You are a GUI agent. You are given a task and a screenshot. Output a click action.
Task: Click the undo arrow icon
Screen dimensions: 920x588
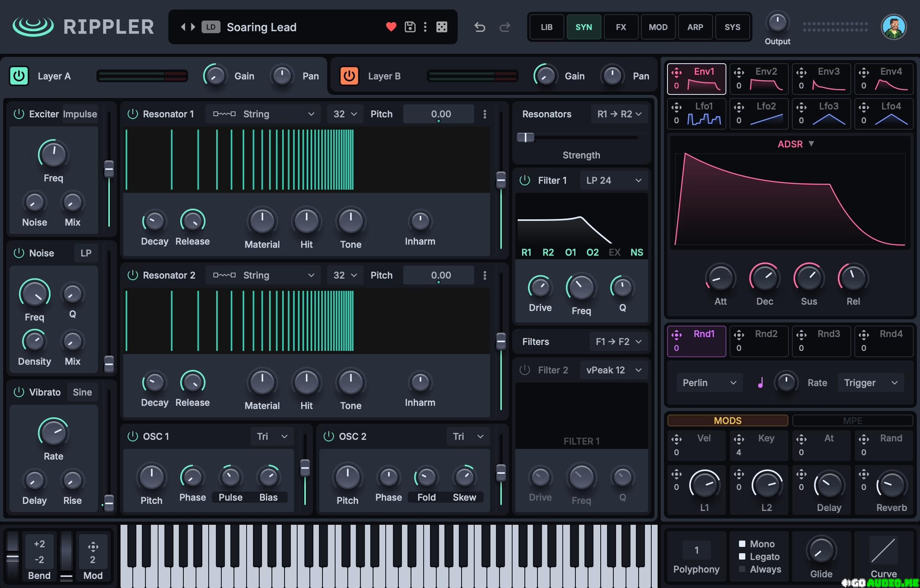point(480,27)
